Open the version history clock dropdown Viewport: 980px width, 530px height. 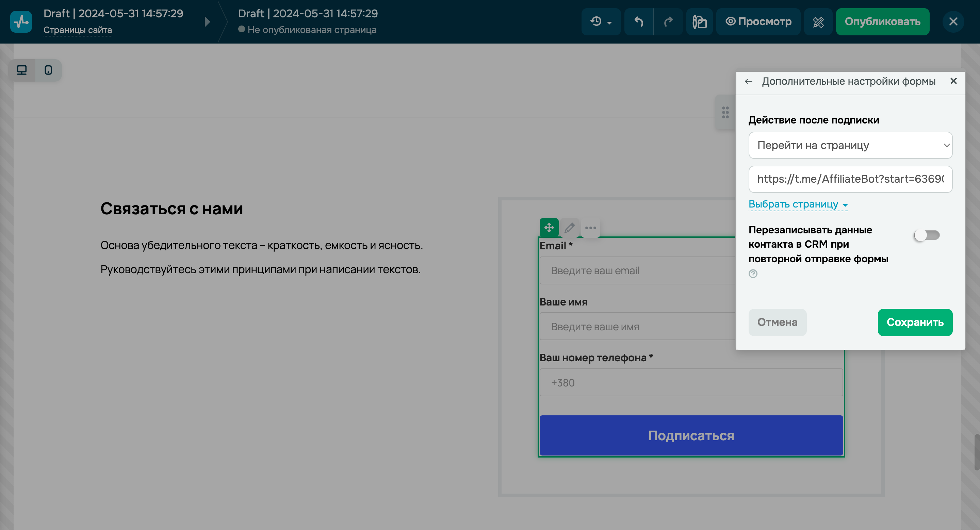pos(601,22)
